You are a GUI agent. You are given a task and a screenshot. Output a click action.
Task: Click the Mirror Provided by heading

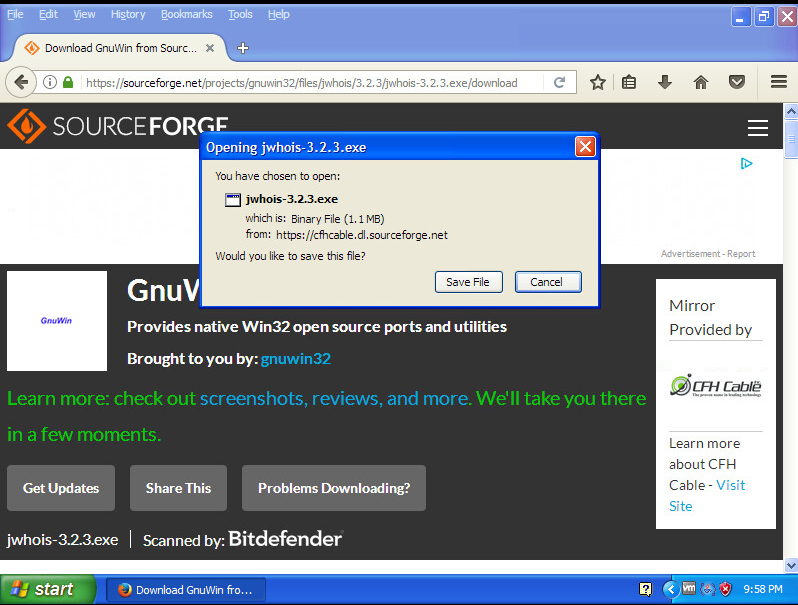[x=710, y=318]
